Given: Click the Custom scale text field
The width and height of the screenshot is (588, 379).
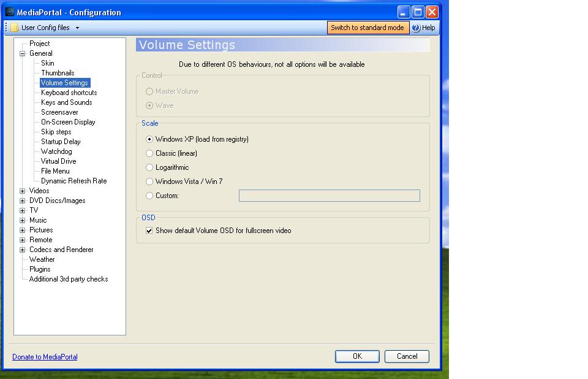Looking at the screenshot, I should 330,196.
